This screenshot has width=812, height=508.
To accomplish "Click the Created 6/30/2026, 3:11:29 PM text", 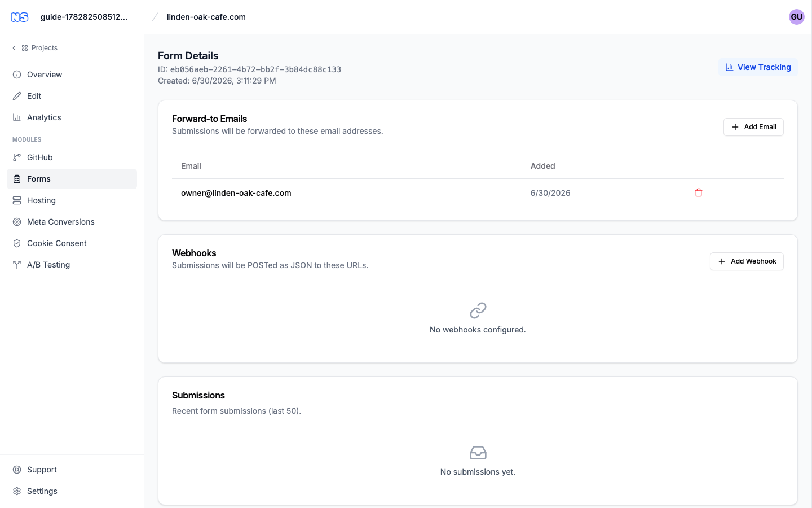I will tap(217, 81).
